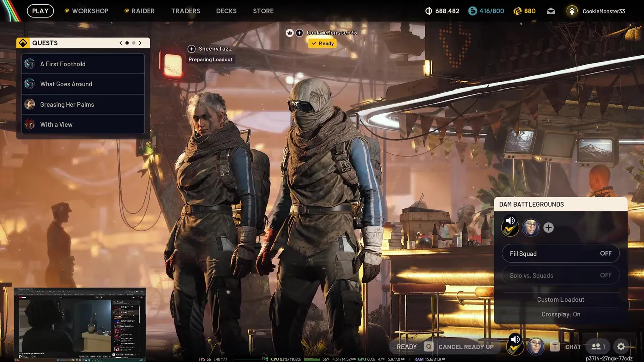Select the second quests page dot
The width and height of the screenshot is (644, 362).
(134, 43)
